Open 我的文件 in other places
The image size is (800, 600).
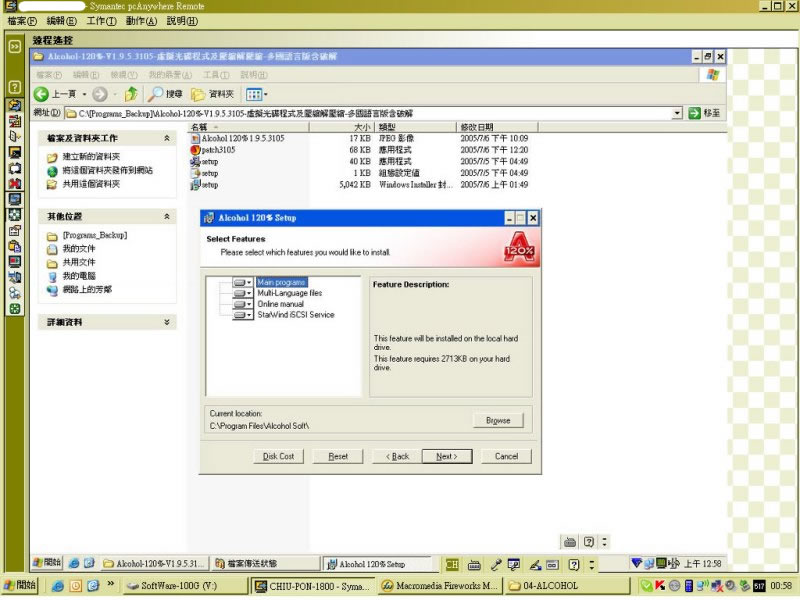pos(79,249)
